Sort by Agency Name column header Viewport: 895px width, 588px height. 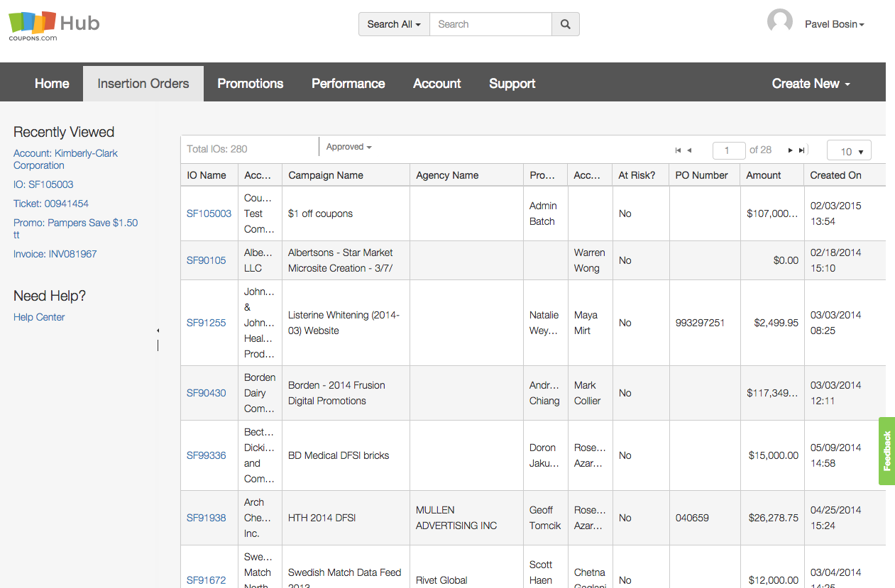466,175
